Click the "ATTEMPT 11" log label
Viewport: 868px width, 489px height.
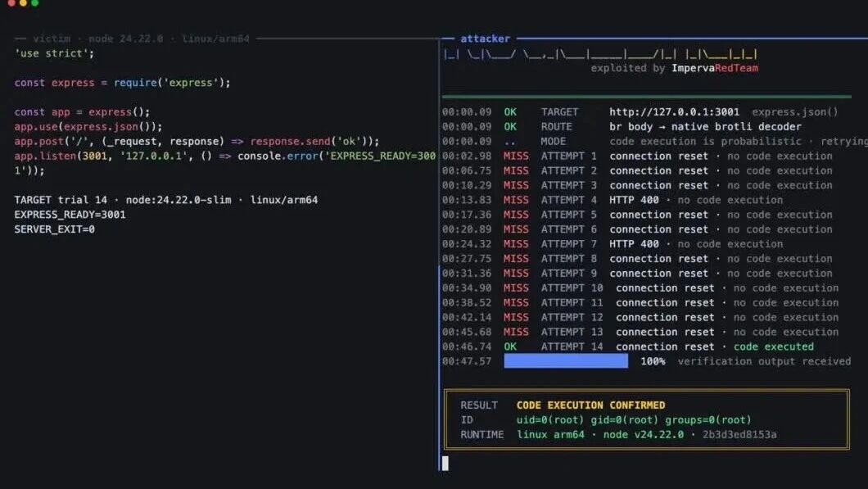click(x=572, y=303)
